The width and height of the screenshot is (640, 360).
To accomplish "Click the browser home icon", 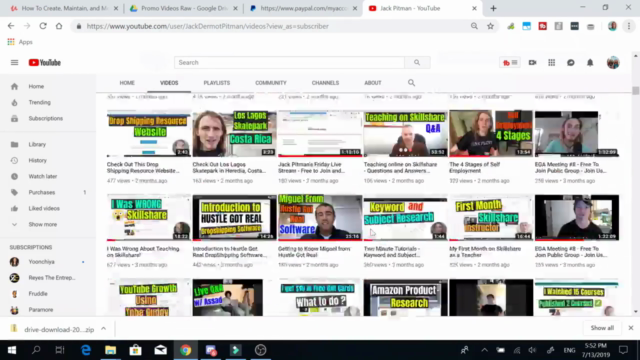I will (x=59, y=26).
